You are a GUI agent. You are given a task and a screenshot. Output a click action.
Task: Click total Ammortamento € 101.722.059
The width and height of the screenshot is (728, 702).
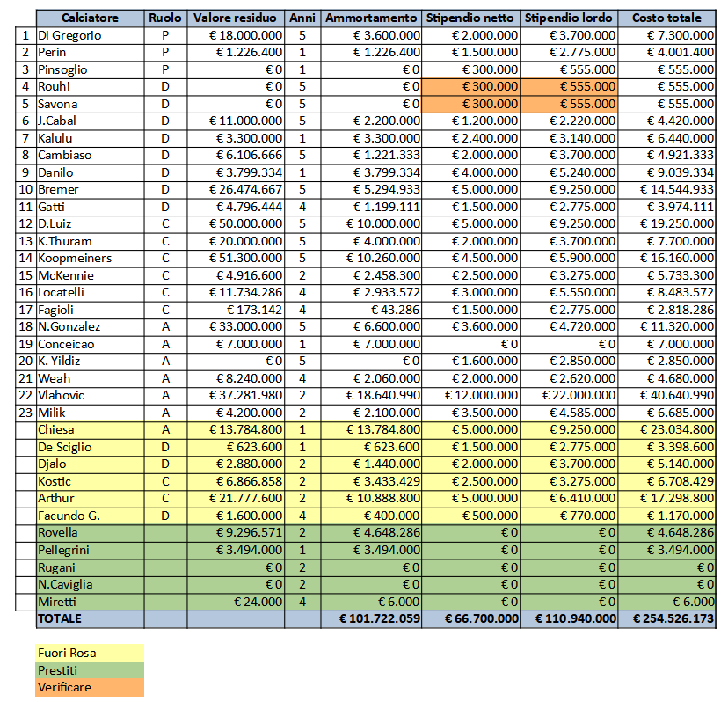tap(371, 619)
